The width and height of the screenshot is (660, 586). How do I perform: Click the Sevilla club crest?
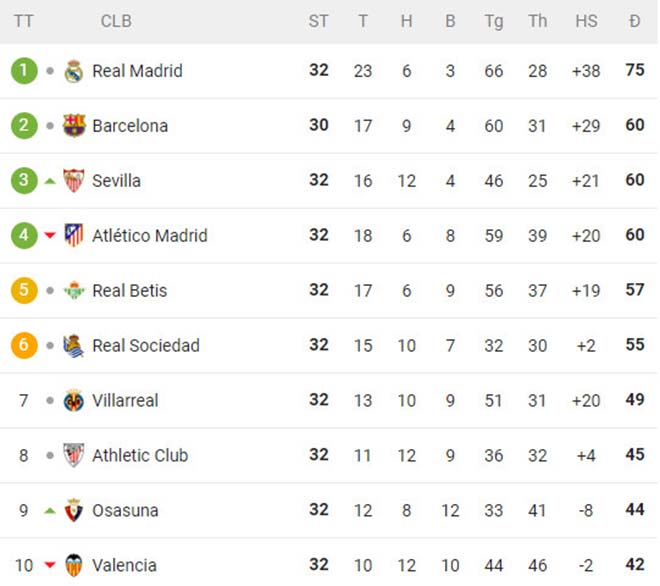point(74,181)
